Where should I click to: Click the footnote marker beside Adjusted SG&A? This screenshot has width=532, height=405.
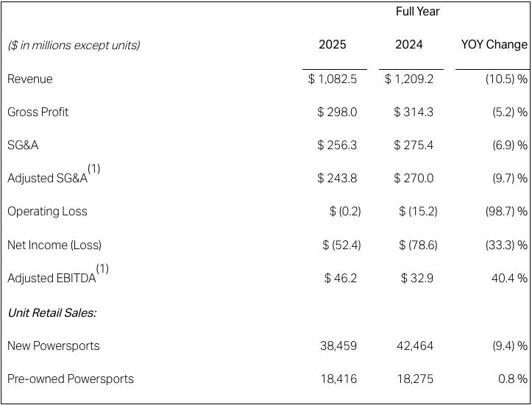point(94,168)
